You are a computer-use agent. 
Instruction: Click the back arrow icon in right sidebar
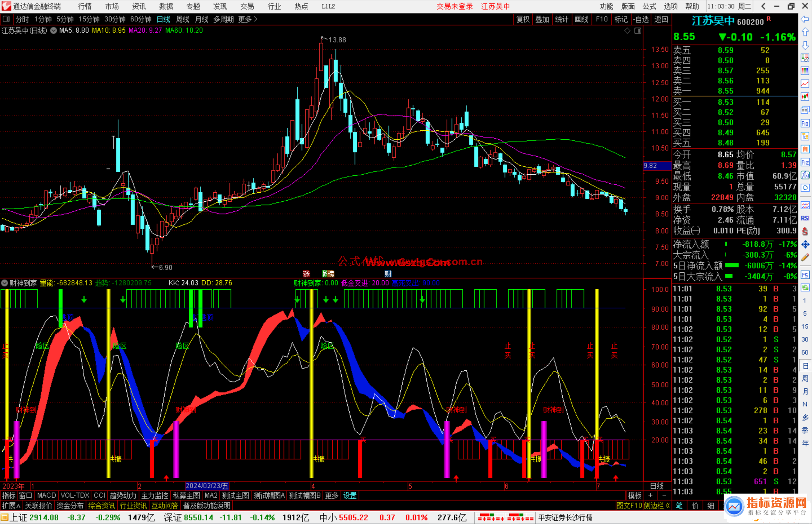pos(805,20)
